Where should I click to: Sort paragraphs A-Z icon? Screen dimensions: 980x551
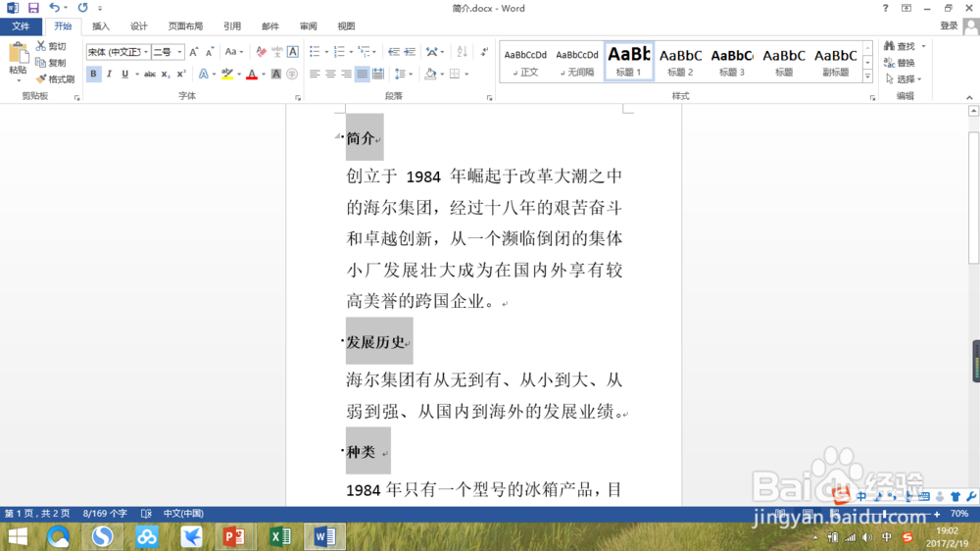point(462,52)
